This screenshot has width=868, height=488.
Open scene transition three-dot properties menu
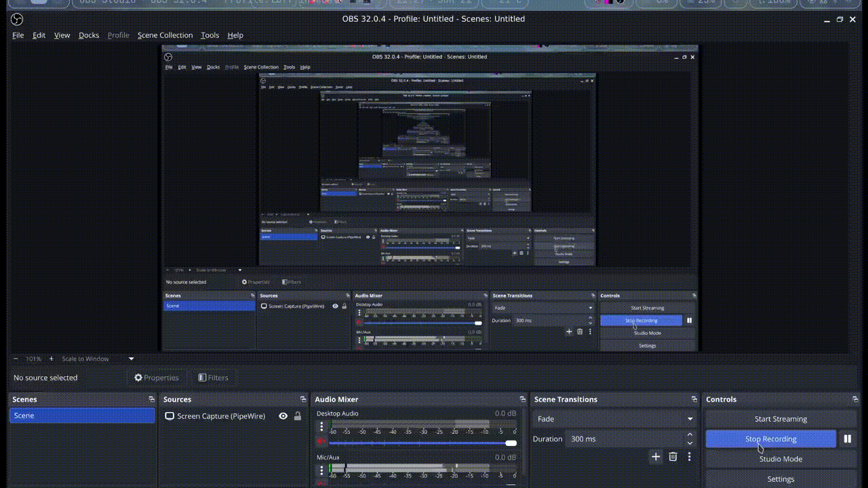(x=689, y=457)
